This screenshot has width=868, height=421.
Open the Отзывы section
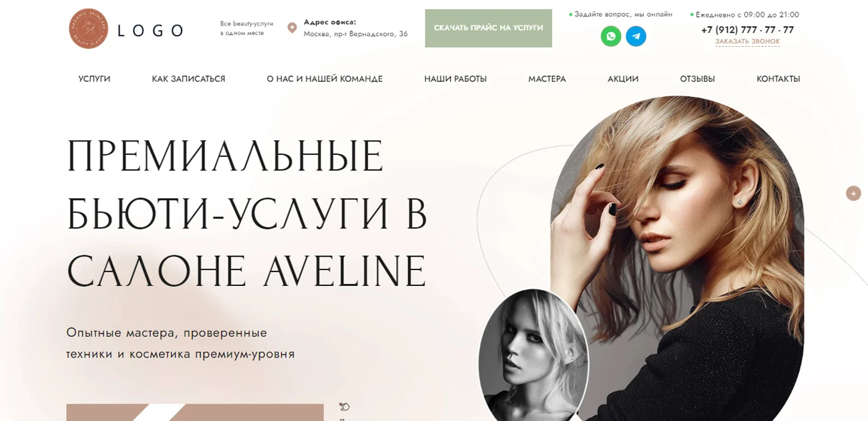coord(697,79)
